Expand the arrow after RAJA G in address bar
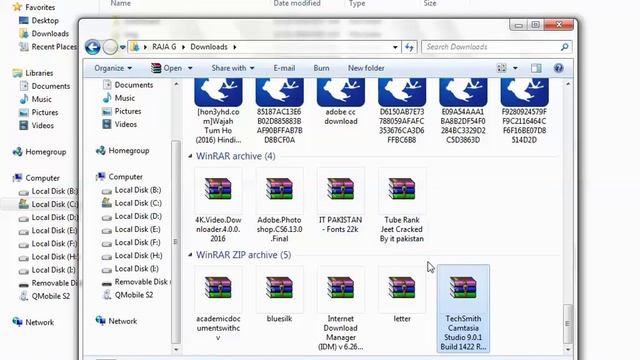The image size is (640, 360). coord(183,47)
